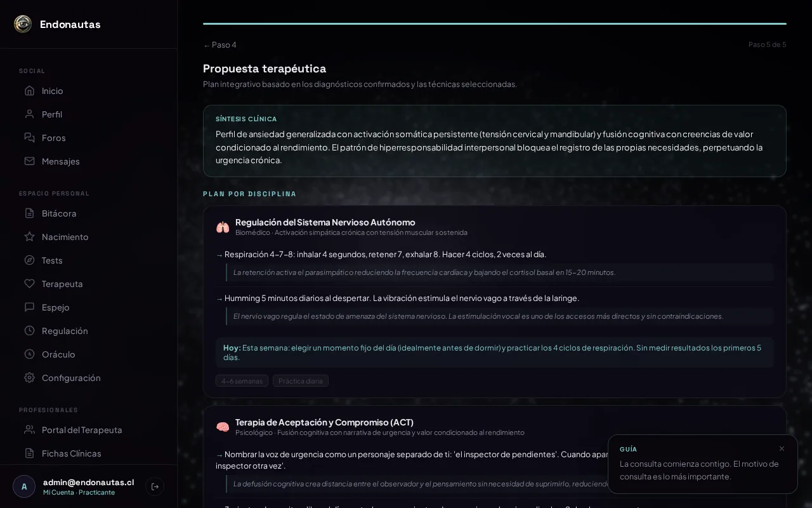
Task: Click the '4–6 semanas' tag
Action: pos(242,381)
